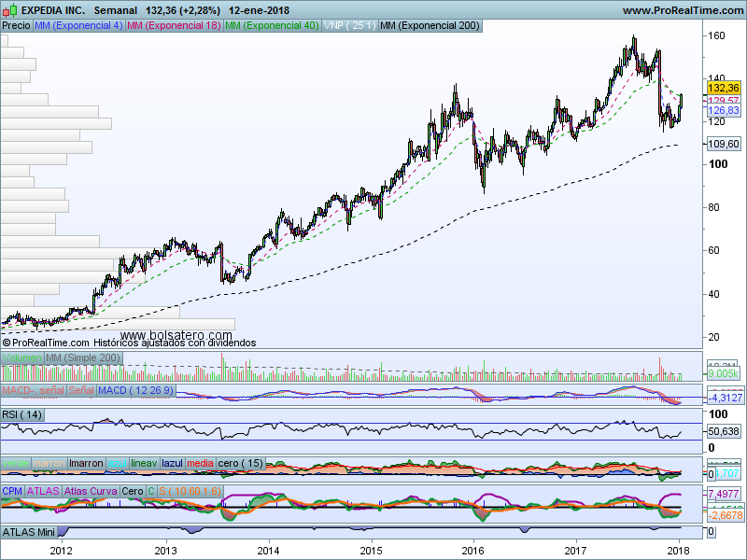Click the 9.005k volume value tag
Screen dimensions: 747x560
coord(723,374)
